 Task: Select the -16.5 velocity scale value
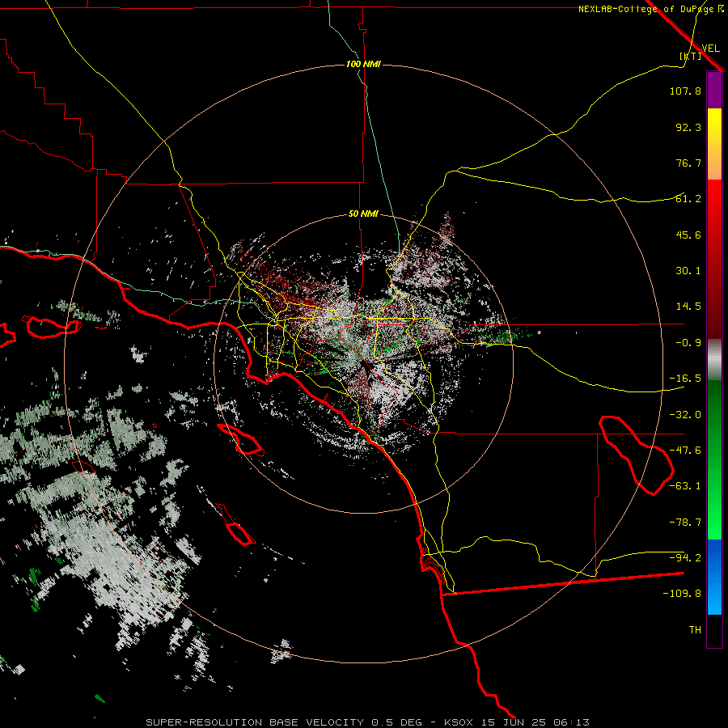[x=685, y=379]
